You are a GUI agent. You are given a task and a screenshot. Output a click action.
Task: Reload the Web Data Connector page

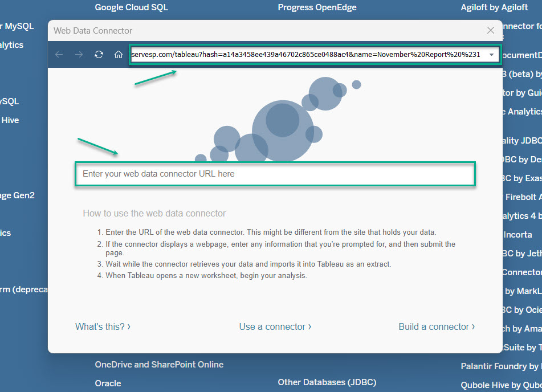pyautogui.click(x=99, y=54)
